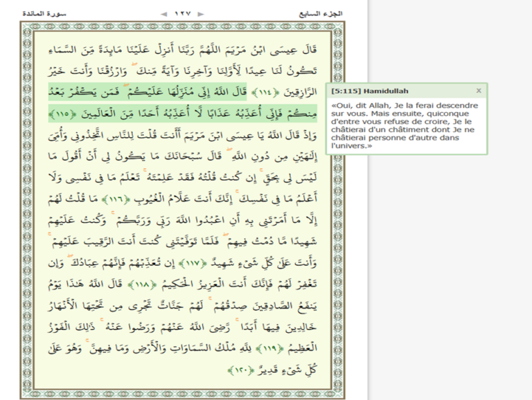The image size is (532, 400).
Task: Select verse marker ١١٨
Action: (x=141, y=284)
